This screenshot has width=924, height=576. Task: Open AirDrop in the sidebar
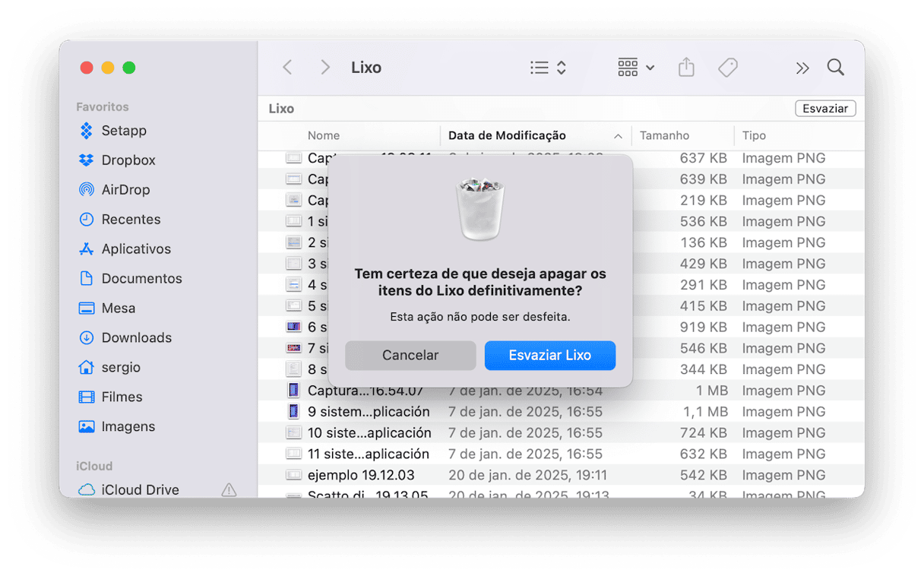coord(125,190)
